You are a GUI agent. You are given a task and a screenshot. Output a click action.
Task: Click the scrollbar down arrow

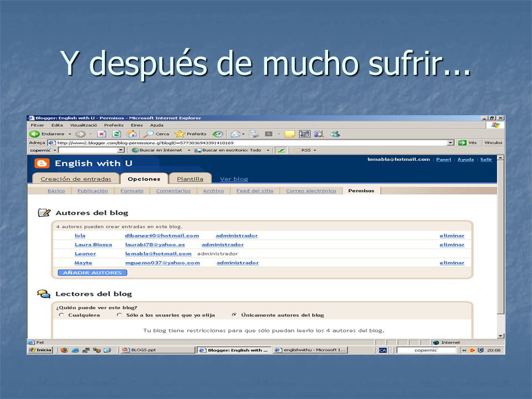(500, 336)
